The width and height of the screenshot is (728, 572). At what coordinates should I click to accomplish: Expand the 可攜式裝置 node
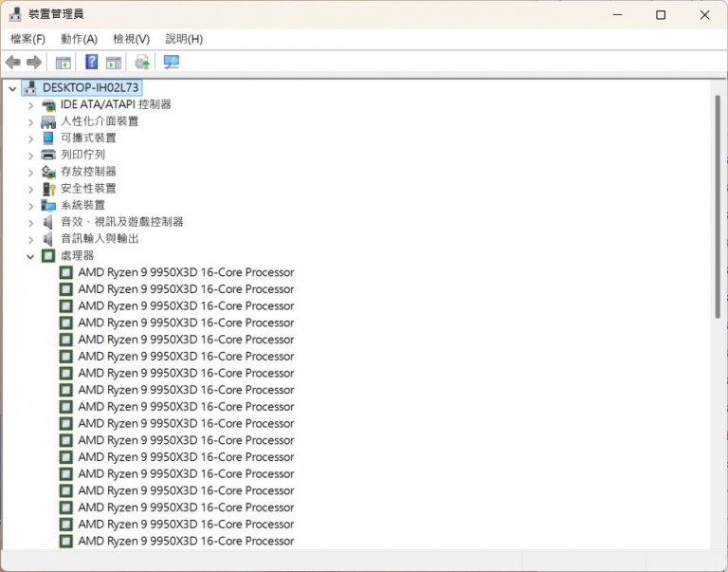(30, 138)
